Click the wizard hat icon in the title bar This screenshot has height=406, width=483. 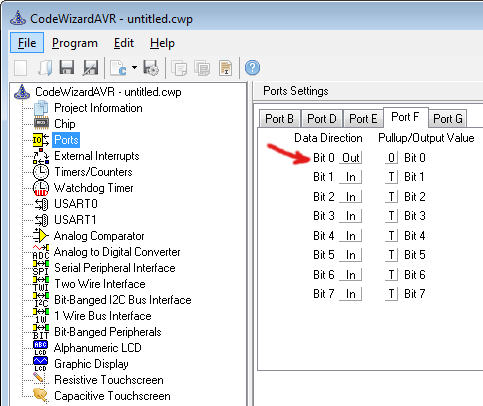click(18, 18)
